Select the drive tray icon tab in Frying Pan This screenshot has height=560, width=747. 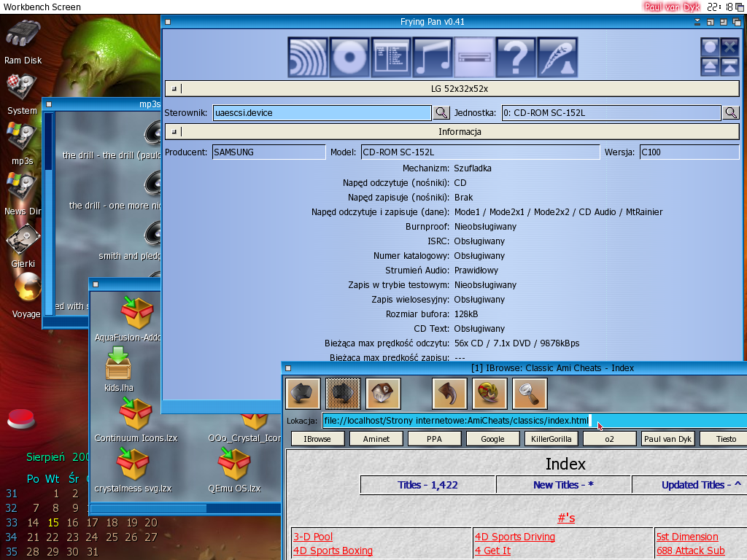point(474,57)
